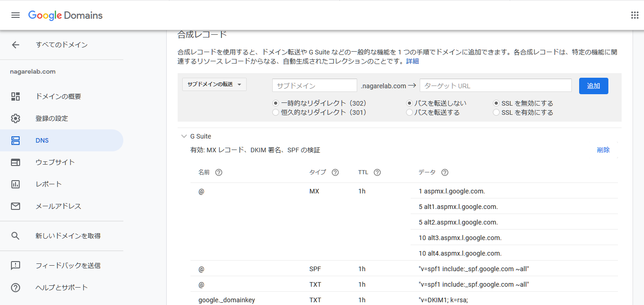
Task: Open メールアドレス in sidebar
Action: pyautogui.click(x=58, y=206)
